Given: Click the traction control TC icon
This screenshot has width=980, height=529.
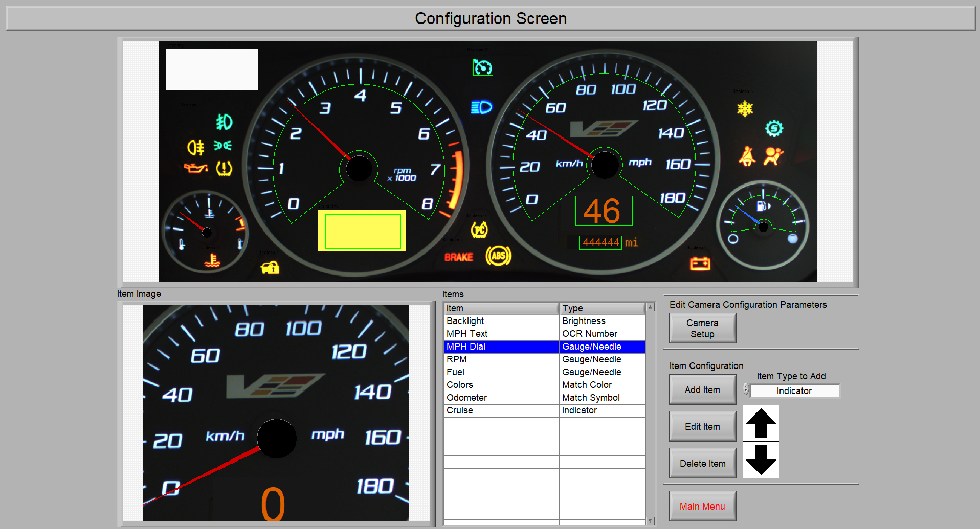Looking at the screenshot, I should click(x=479, y=230).
